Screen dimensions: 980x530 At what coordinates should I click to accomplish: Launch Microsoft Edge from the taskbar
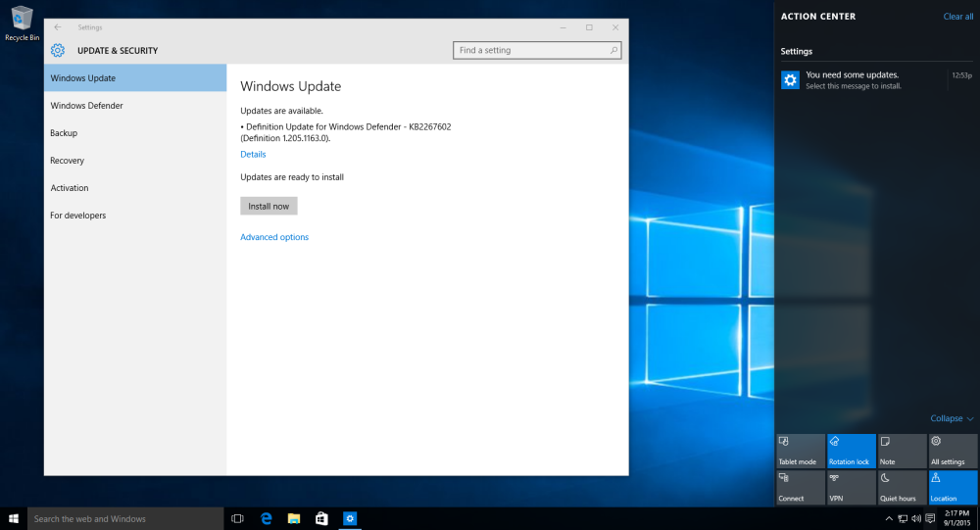point(267,519)
